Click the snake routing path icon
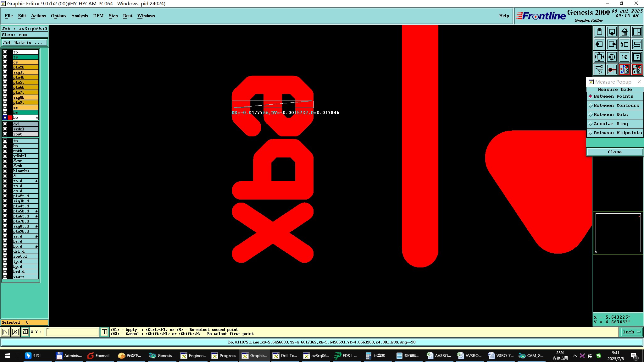The image size is (644, 362). coord(637,44)
